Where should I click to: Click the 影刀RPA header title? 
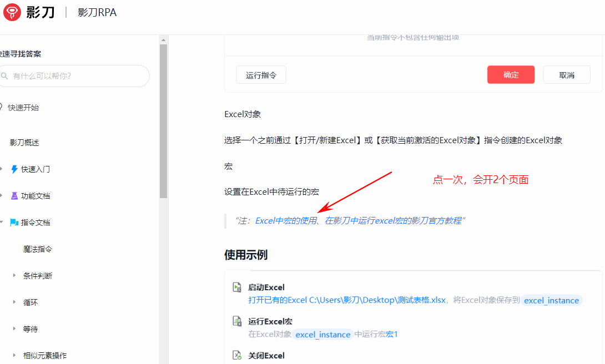click(97, 12)
